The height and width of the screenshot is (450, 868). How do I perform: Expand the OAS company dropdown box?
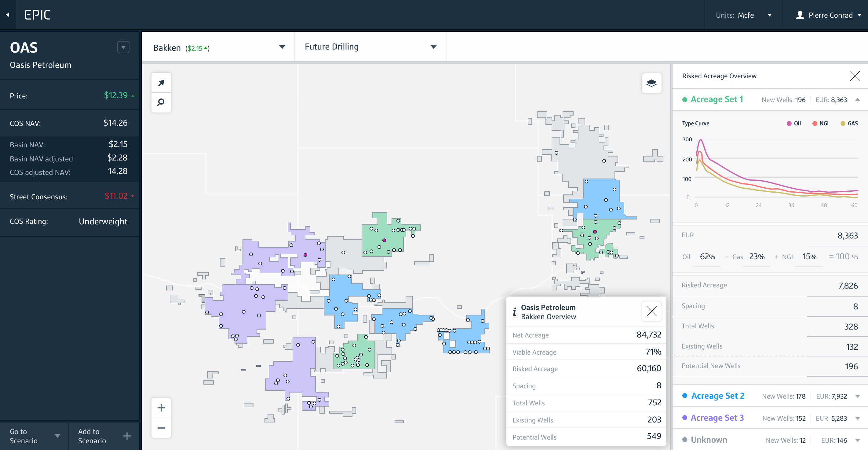(x=123, y=47)
